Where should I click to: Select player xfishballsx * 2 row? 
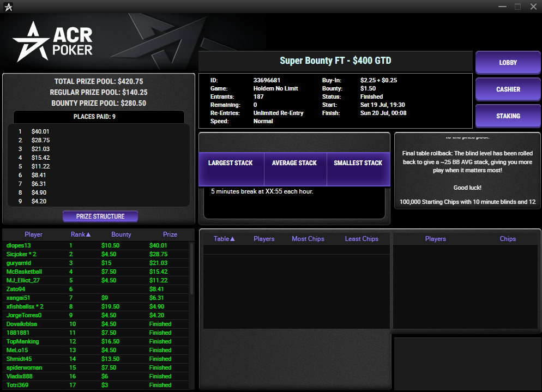point(96,306)
